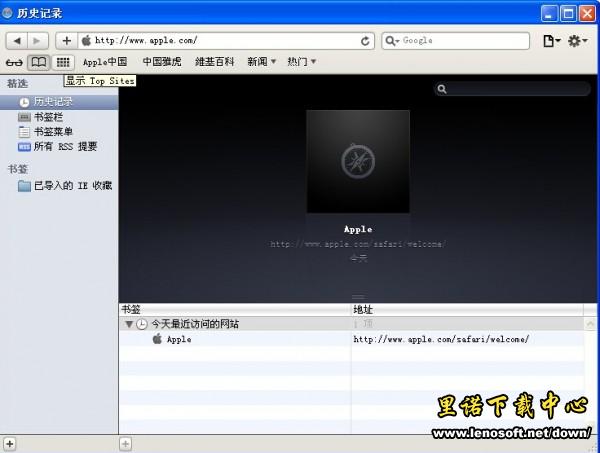600x453 pixels.
Task: Toggle the Show All Bookmarks book icon
Action: click(39, 62)
